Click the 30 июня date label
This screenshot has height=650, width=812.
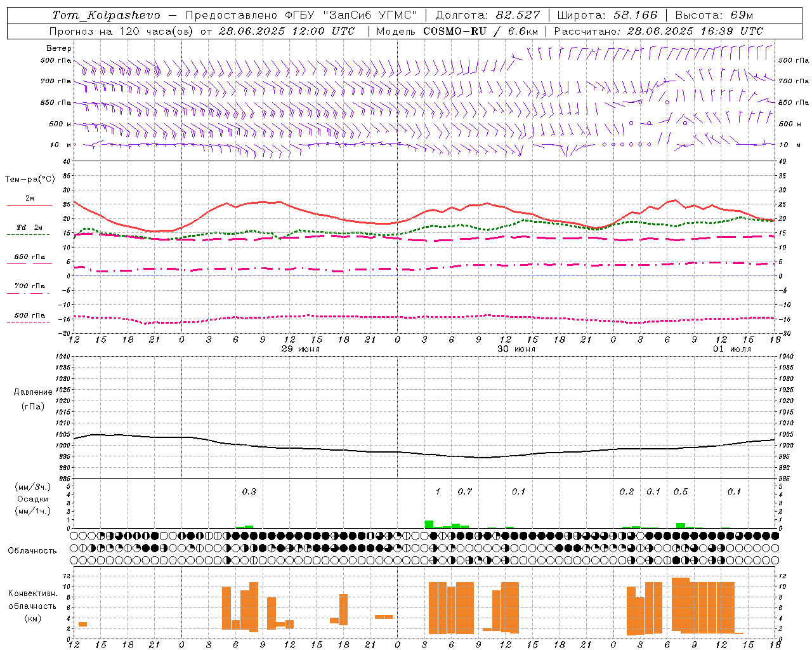516,349
